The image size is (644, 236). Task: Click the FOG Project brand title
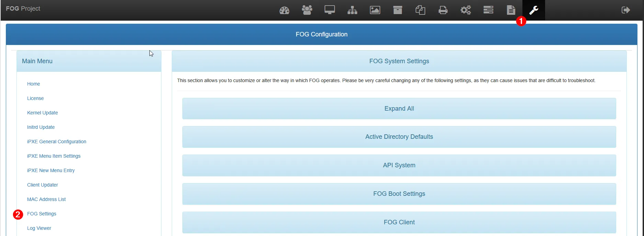(23, 9)
